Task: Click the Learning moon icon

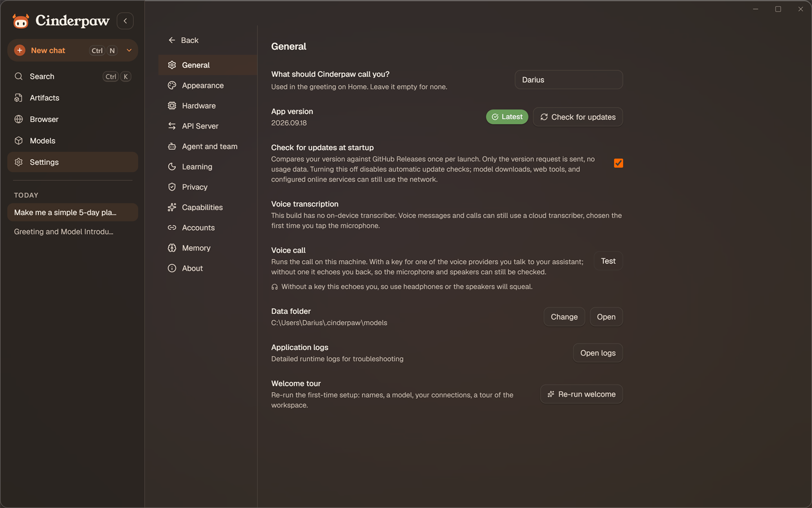Action: click(172, 167)
